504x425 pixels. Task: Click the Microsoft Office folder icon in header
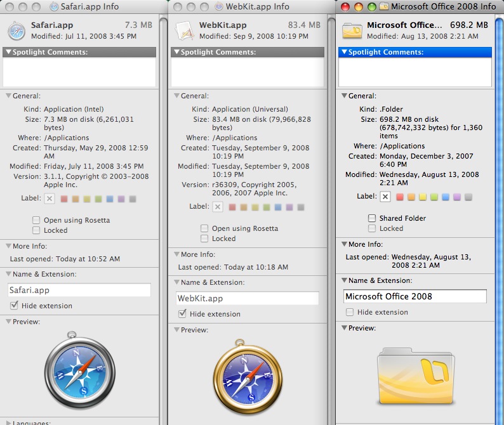(x=352, y=30)
